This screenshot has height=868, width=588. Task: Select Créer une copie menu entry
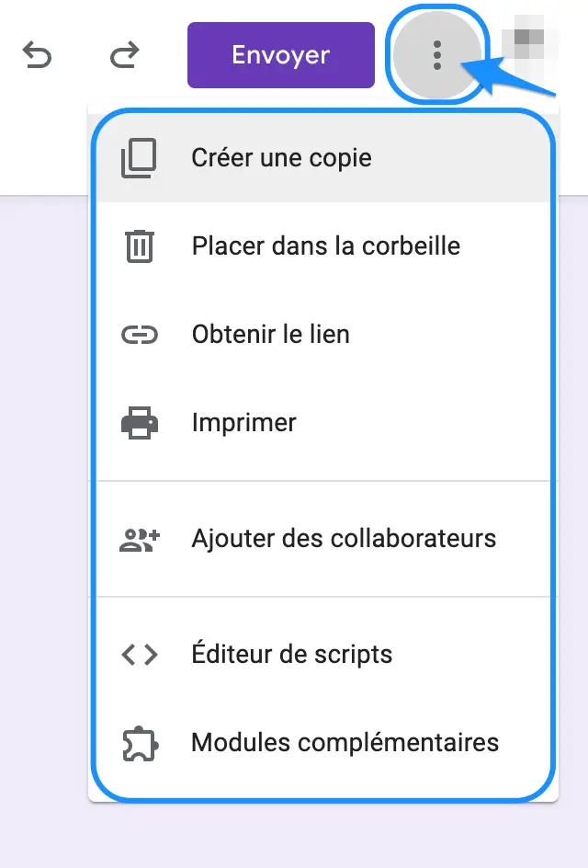pos(323,158)
